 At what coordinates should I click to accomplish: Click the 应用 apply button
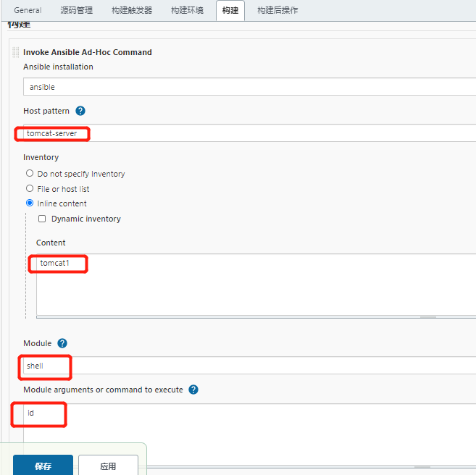tap(108, 466)
